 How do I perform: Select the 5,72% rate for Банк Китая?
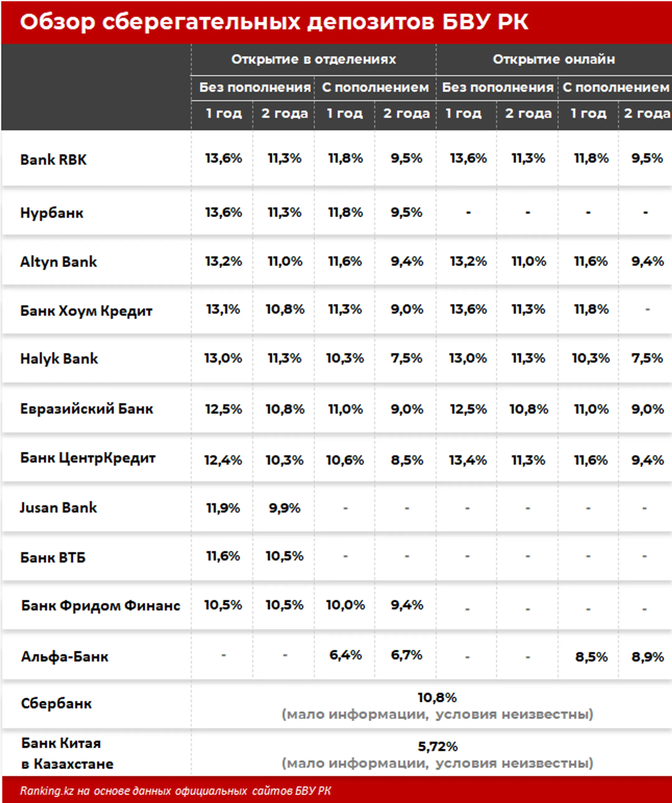point(437,746)
